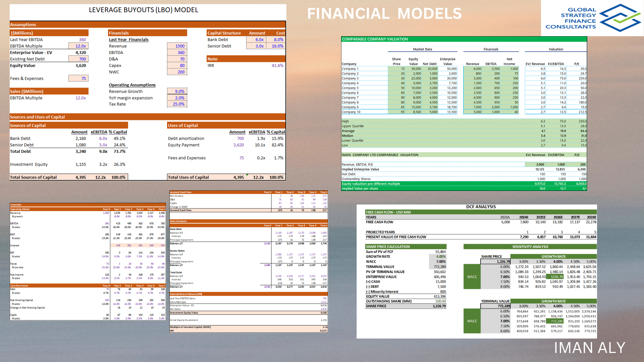Select the Tax Rate 25.0% cell

tap(177, 104)
